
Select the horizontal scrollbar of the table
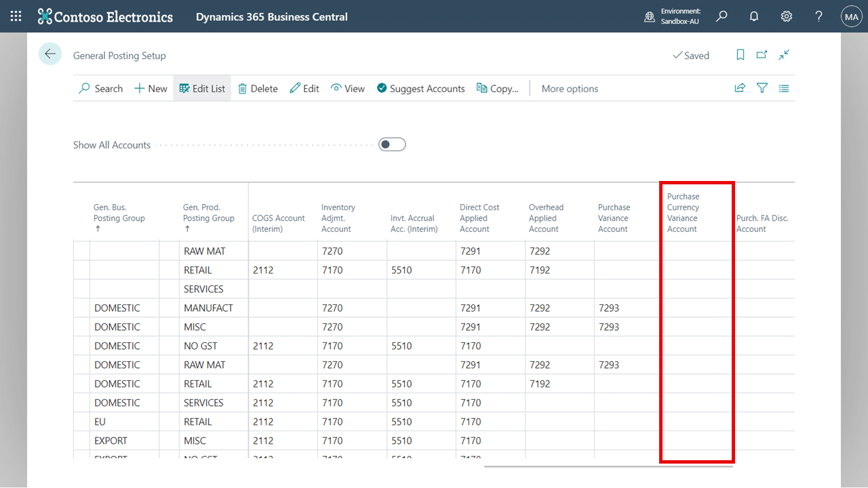tap(608, 466)
